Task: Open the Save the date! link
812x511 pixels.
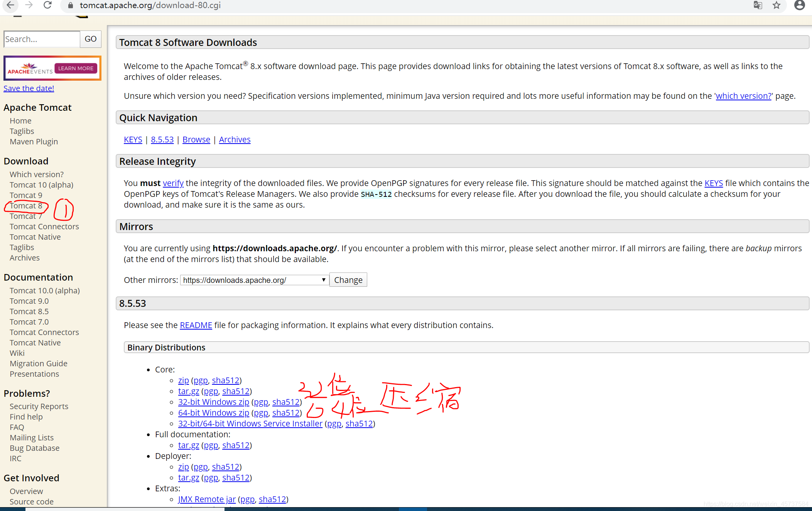Action: [29, 88]
